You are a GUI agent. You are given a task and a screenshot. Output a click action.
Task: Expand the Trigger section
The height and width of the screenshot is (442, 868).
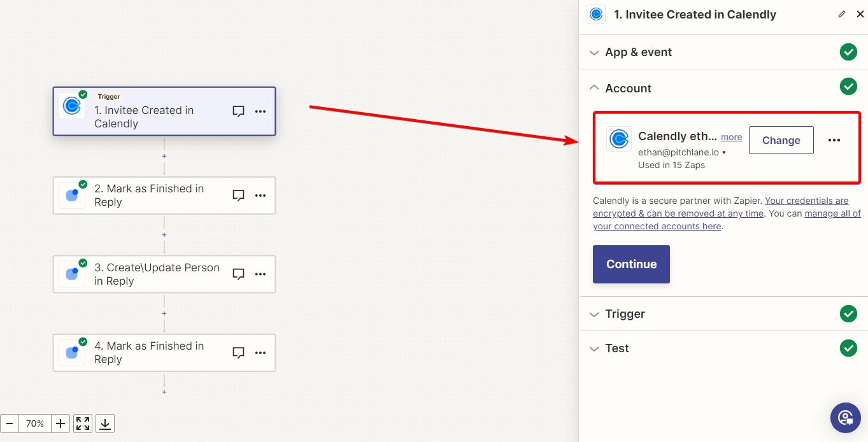coord(723,314)
